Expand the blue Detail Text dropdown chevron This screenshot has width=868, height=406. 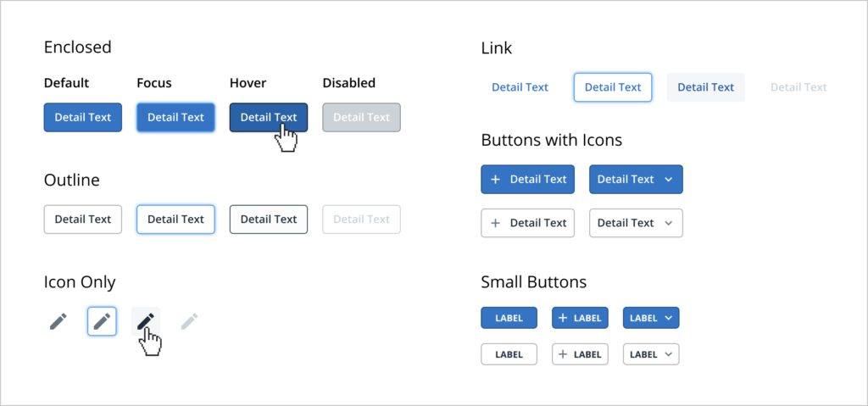[669, 180]
